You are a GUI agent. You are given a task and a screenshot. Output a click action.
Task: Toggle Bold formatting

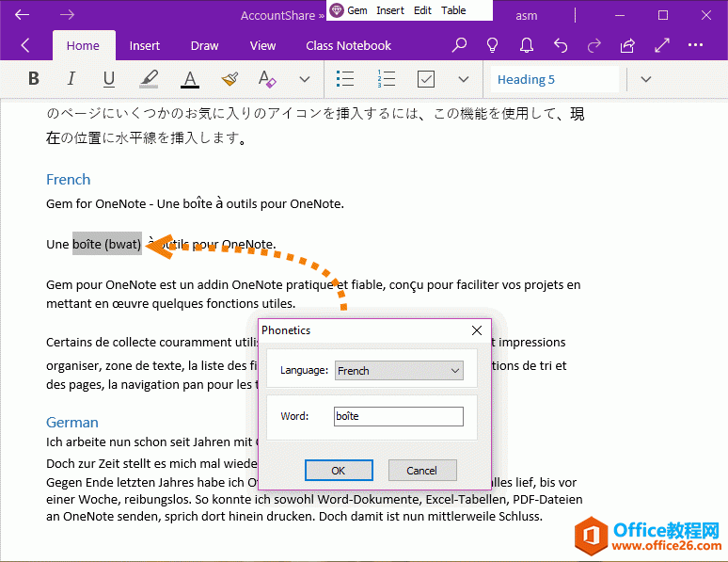click(x=34, y=79)
